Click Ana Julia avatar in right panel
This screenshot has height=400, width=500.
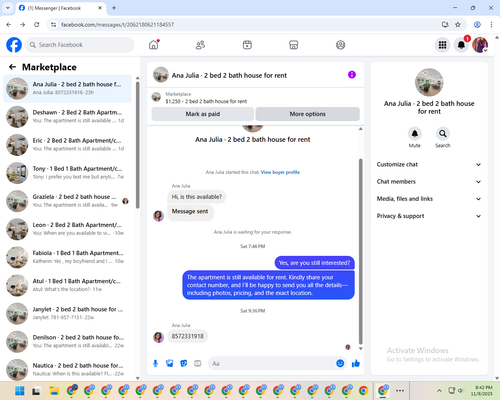click(429, 82)
